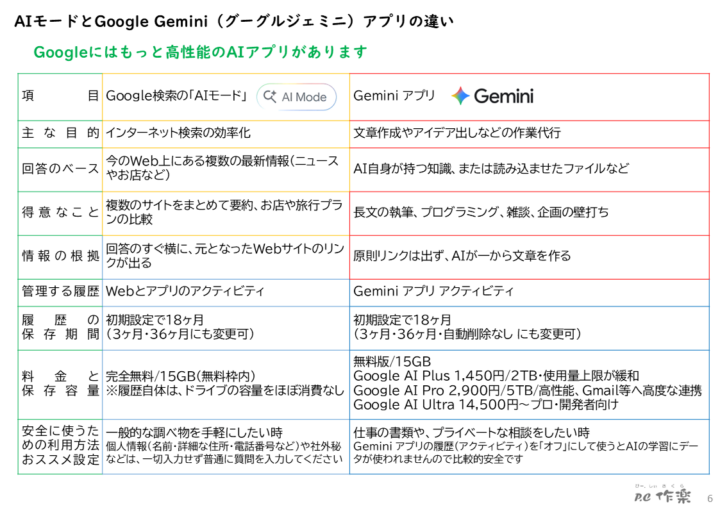Click the 主な目的 row label

(60, 133)
